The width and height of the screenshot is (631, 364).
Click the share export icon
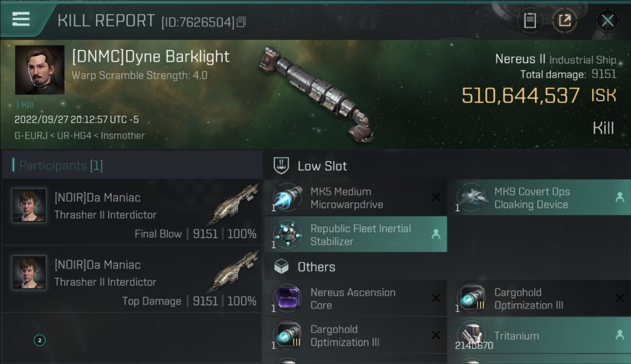pyautogui.click(x=565, y=20)
